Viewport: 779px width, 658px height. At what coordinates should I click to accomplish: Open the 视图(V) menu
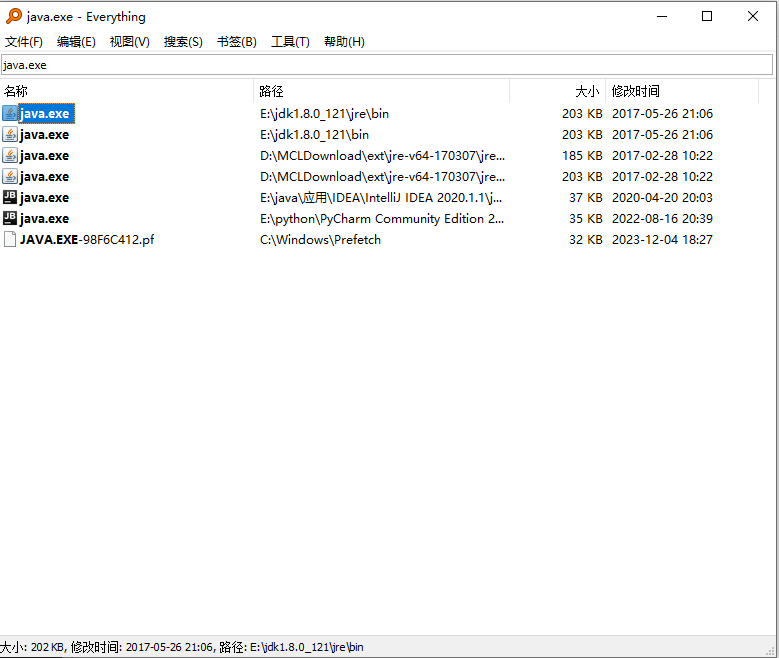click(130, 42)
